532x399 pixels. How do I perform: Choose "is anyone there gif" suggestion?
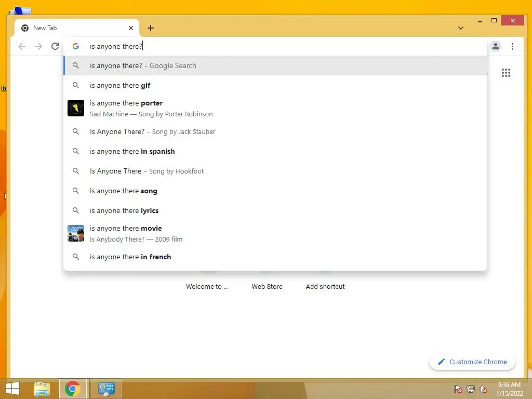(x=275, y=86)
